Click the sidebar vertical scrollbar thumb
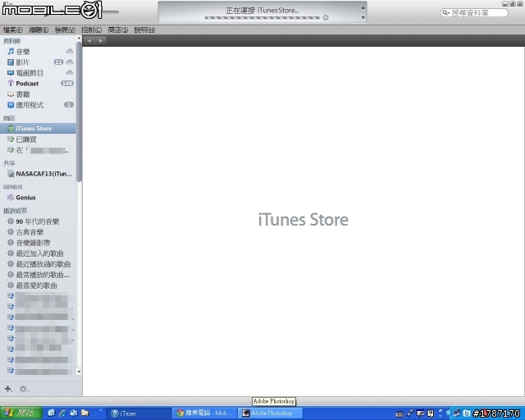Viewport: 525px width, 420px height. 79,112
